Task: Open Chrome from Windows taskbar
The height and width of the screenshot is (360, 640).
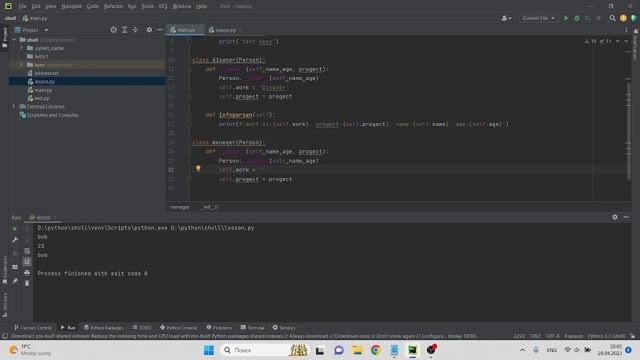Action: pyautogui.click(x=376, y=350)
